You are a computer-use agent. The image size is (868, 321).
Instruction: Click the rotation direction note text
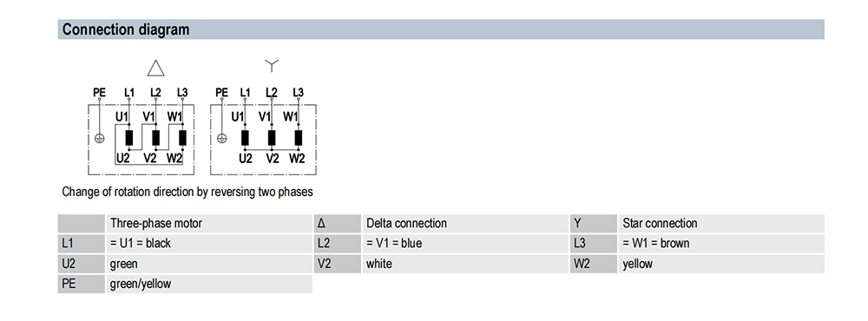187,192
